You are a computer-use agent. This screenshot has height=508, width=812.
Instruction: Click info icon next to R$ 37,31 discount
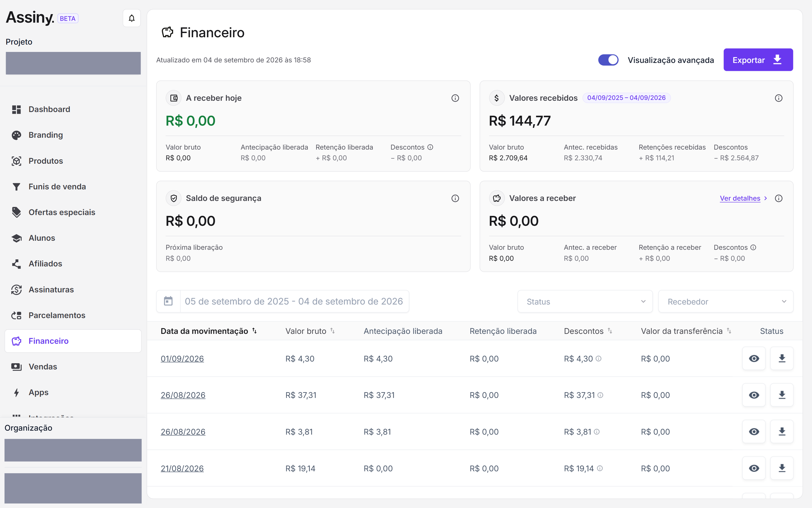[x=601, y=395]
